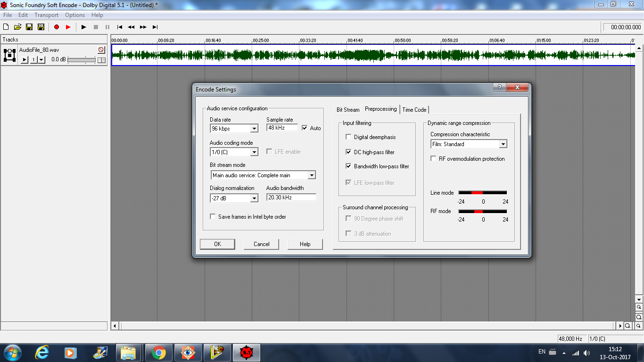The image size is (644, 362).
Task: Click the mute (no-entry) icon on the track
Action: [101, 49]
